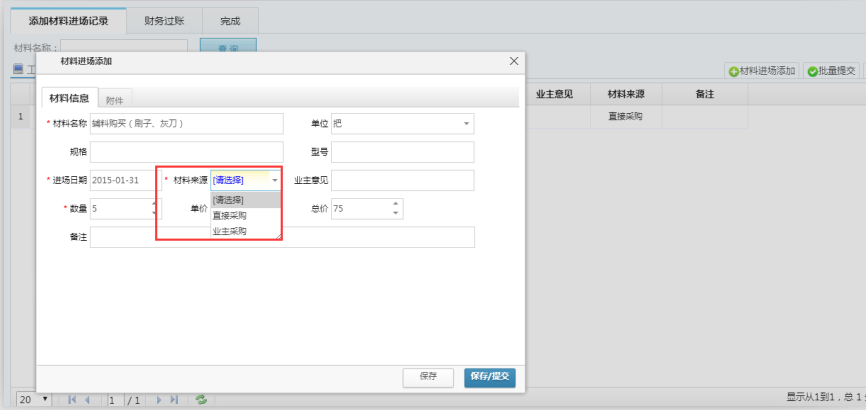Increase 总价 with the stepper up arrow

coord(396,204)
